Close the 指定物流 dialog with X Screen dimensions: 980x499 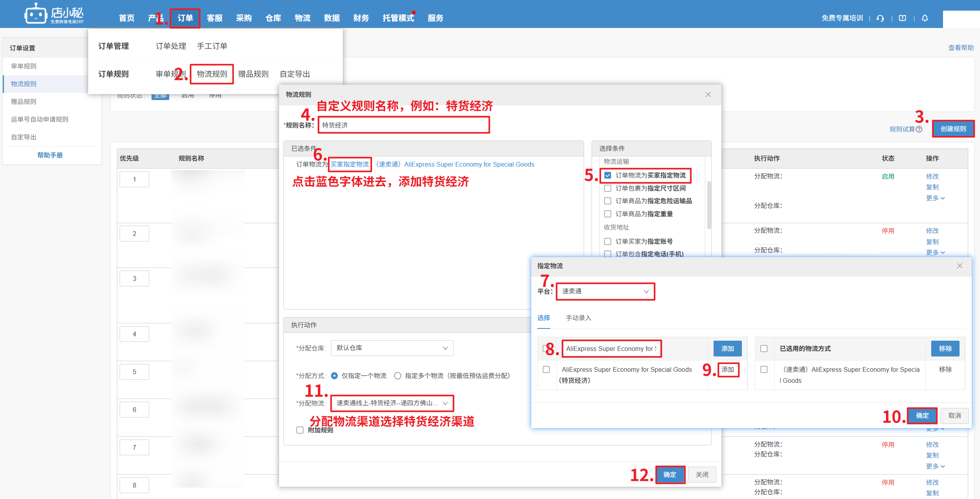point(960,266)
